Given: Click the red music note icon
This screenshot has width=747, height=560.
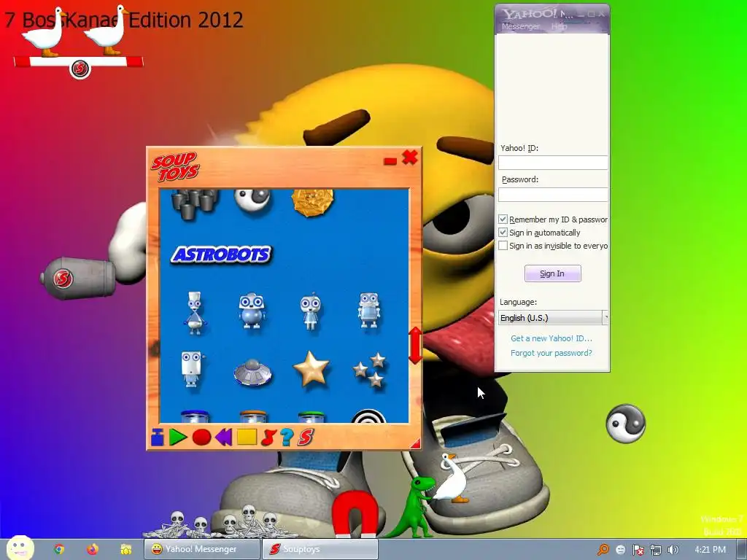Looking at the screenshot, I should [268, 437].
